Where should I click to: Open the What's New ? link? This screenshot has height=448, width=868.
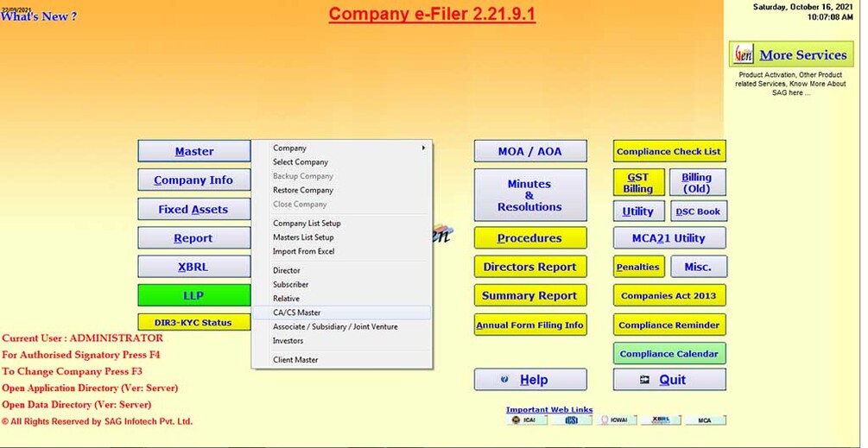click(x=38, y=16)
